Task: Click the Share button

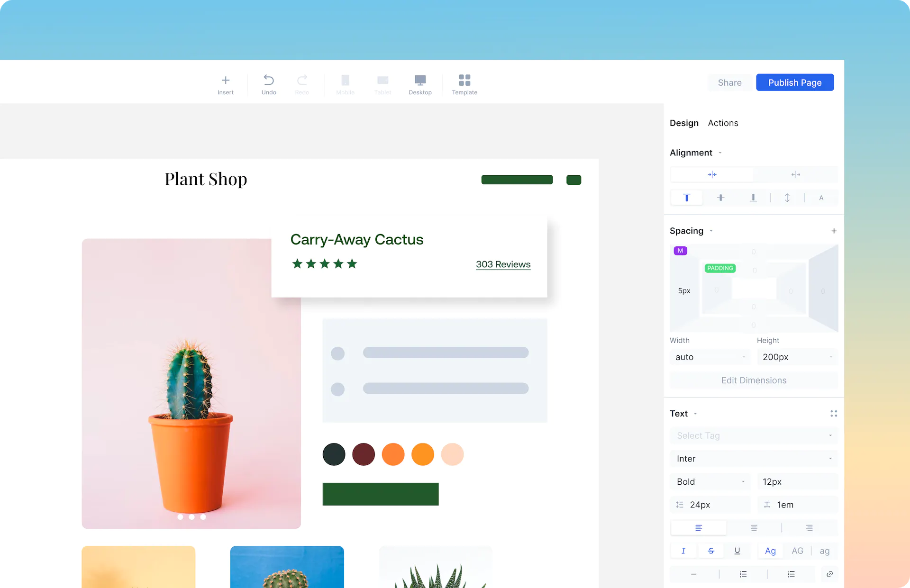Action: point(729,82)
